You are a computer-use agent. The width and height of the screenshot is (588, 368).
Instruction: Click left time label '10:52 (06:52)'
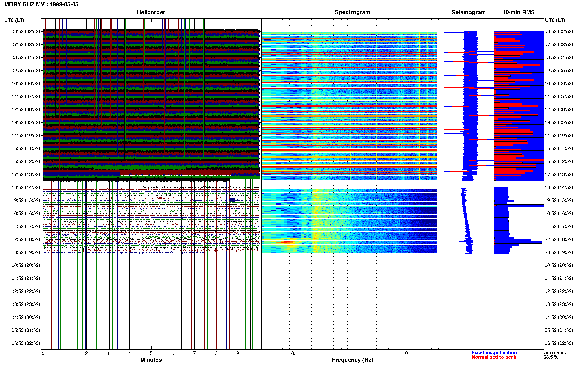click(x=26, y=83)
